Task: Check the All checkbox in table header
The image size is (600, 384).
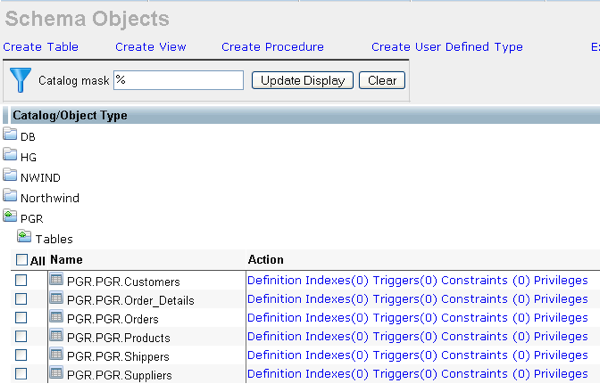Action: pos(22,260)
